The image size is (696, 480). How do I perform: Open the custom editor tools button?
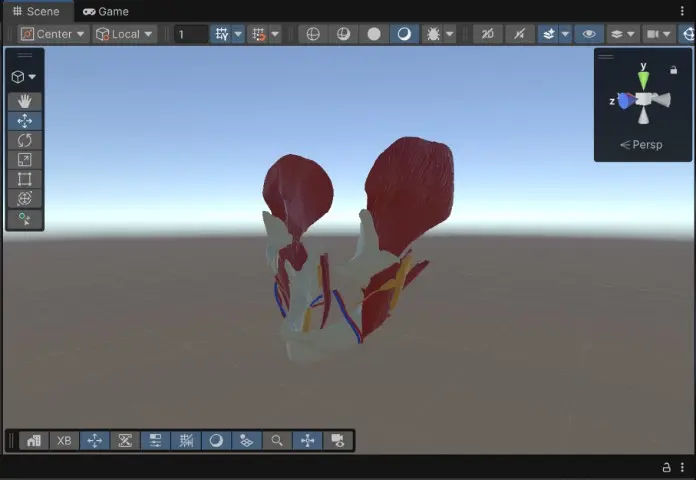tap(24, 219)
